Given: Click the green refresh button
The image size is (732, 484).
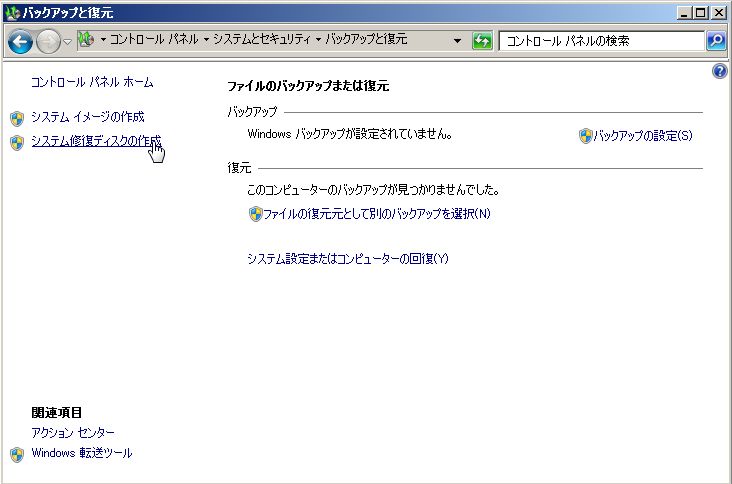Looking at the screenshot, I should [x=482, y=41].
